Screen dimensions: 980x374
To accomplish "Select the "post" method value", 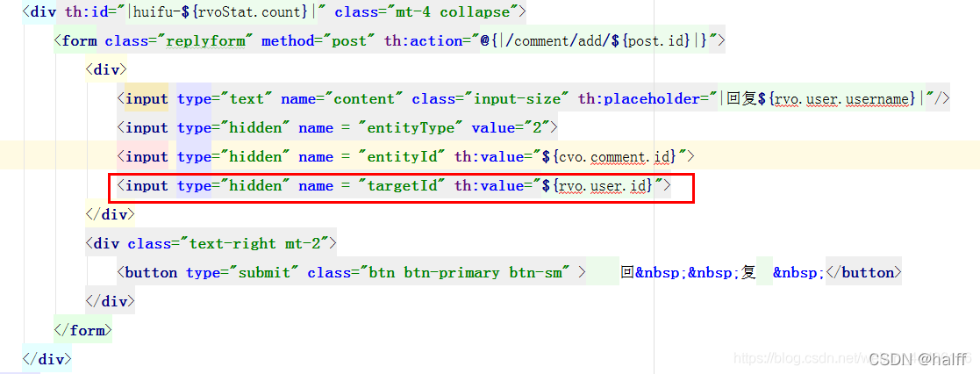I will tap(349, 41).
